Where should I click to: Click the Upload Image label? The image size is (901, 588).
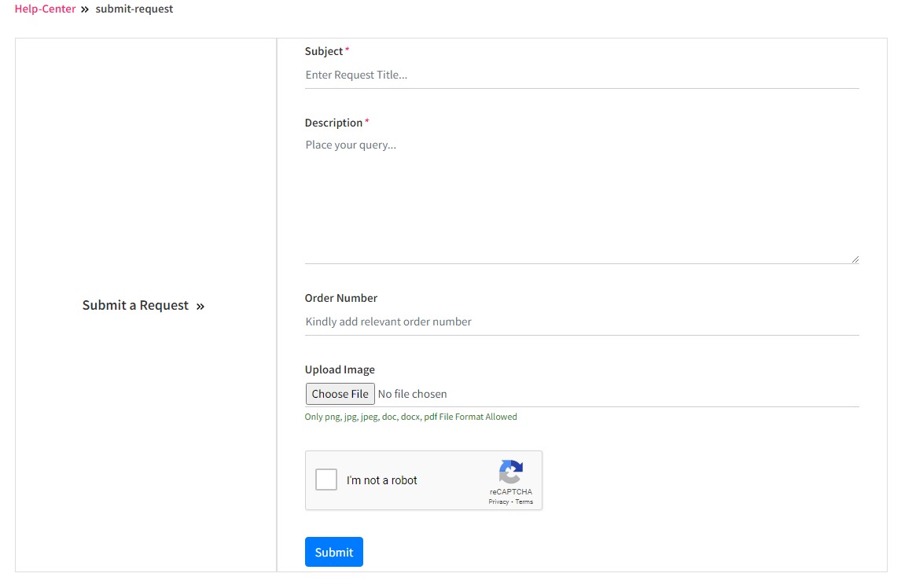(x=340, y=369)
